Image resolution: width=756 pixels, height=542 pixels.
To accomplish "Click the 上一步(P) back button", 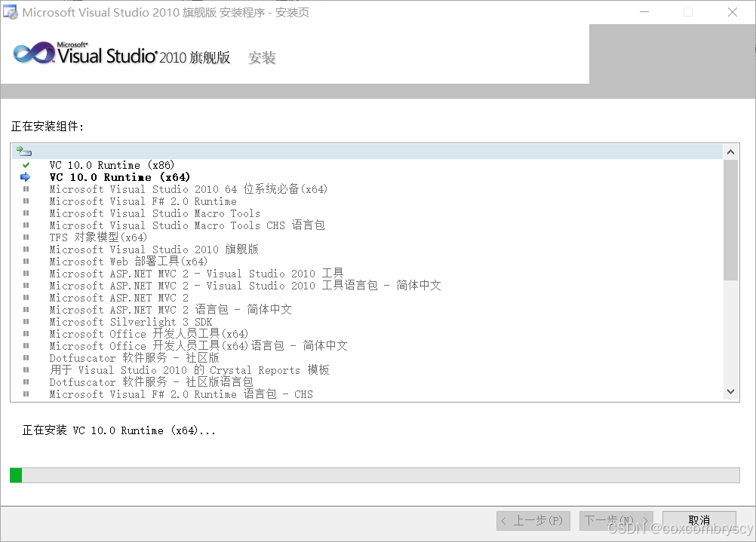I will click(x=533, y=521).
